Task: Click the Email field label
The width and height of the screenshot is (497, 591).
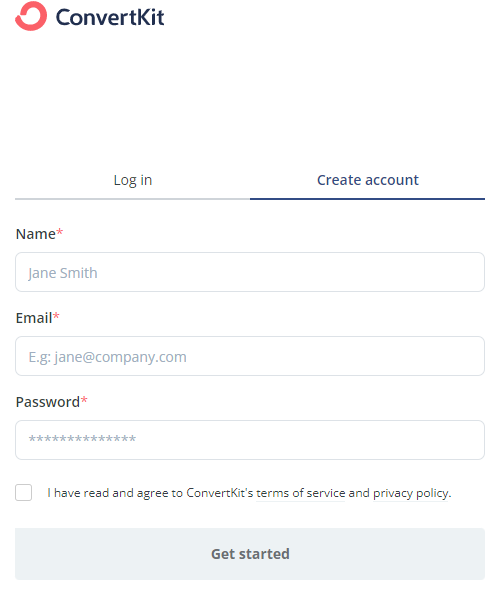Action: pos(34,318)
